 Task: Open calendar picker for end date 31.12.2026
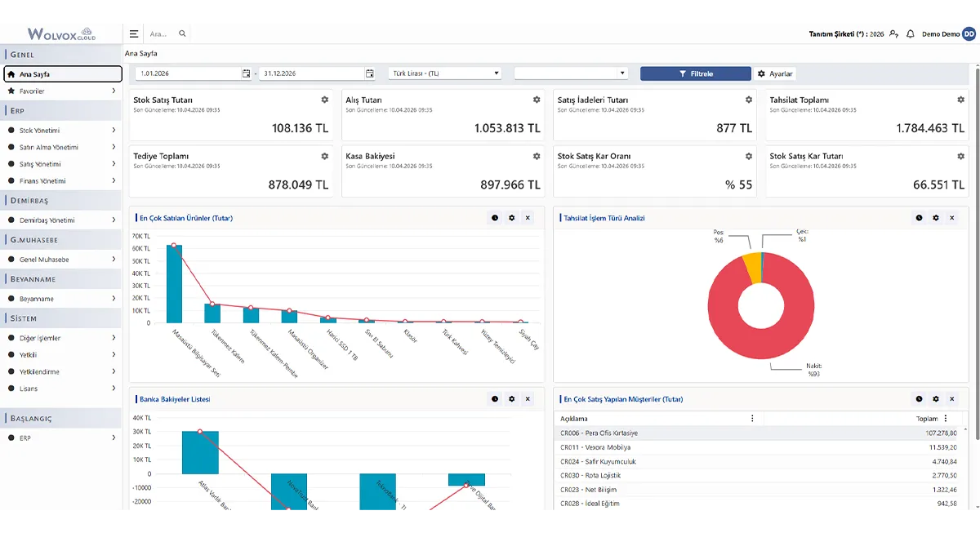point(370,73)
